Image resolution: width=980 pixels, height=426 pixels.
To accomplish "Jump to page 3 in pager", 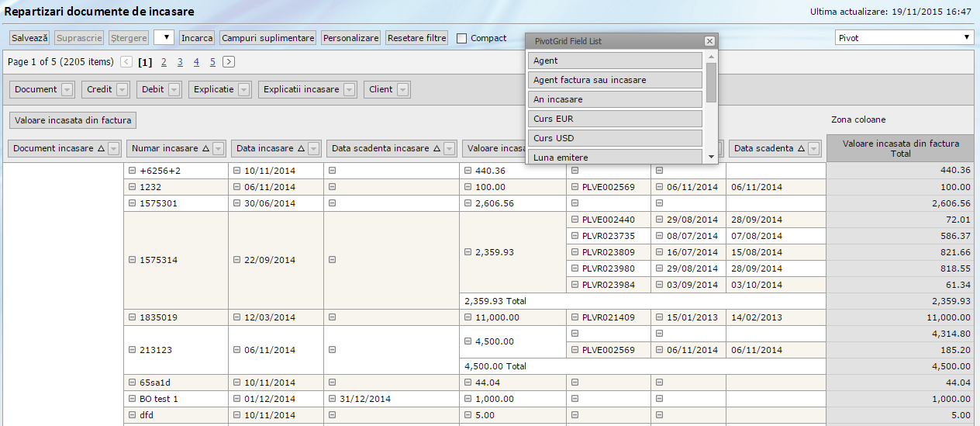I will coord(180,62).
